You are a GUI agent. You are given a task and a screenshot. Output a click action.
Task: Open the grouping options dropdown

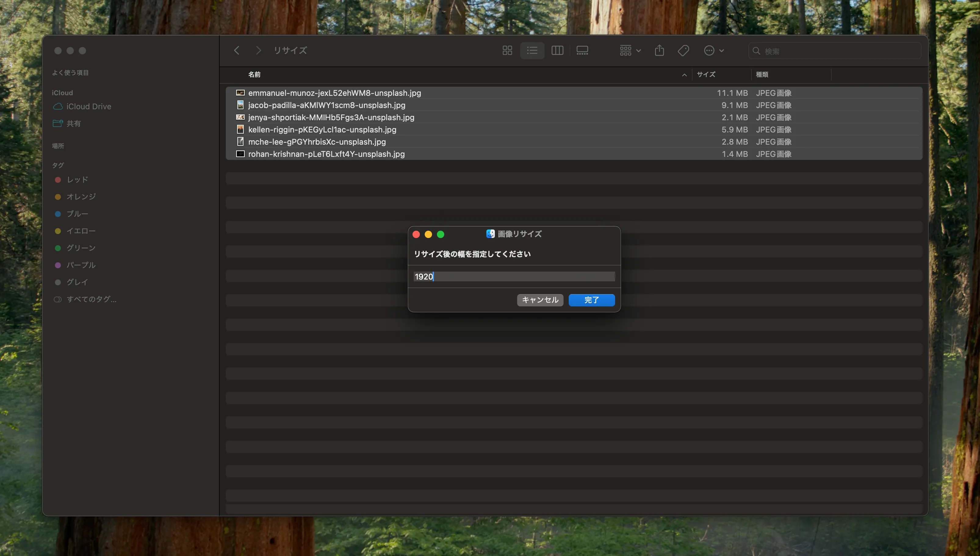pyautogui.click(x=630, y=50)
